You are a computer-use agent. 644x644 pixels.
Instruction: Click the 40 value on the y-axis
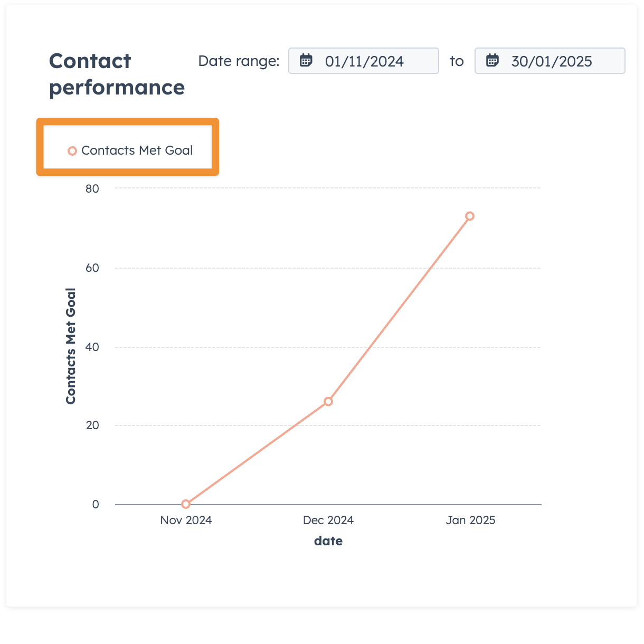[92, 347]
